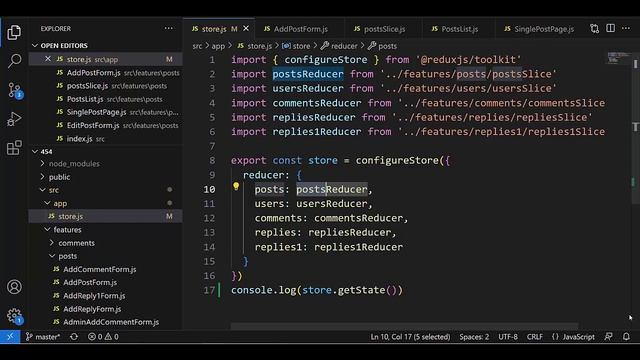The width and height of the screenshot is (640, 360).
Task: Open index.js in Open Editors list
Action: pyautogui.click(x=105, y=139)
